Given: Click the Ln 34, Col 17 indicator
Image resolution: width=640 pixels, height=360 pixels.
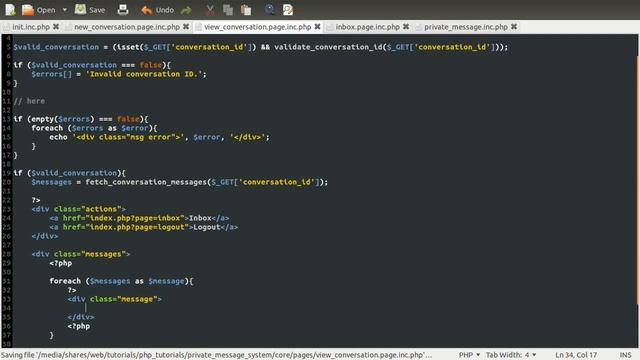Looking at the screenshot, I should tap(576, 355).
